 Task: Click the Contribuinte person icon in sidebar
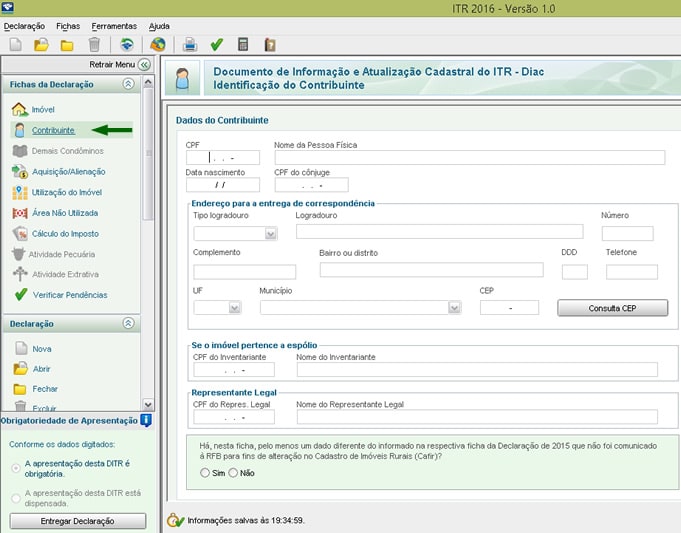pos(20,130)
